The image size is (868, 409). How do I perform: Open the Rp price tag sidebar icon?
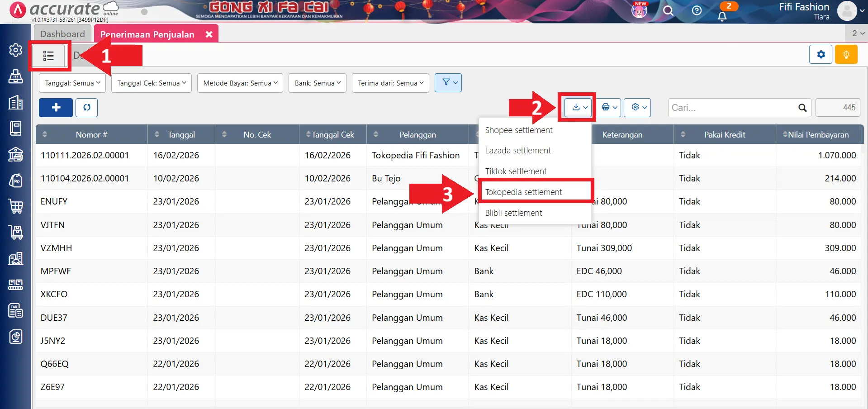pos(15,180)
